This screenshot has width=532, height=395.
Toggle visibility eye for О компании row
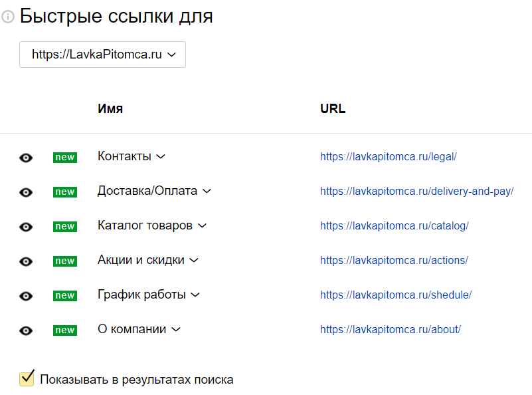point(26,330)
